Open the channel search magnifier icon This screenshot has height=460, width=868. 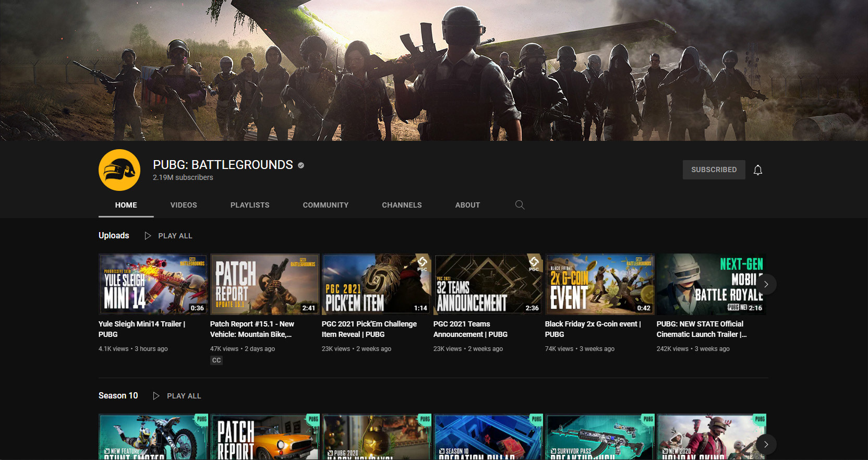[520, 205]
